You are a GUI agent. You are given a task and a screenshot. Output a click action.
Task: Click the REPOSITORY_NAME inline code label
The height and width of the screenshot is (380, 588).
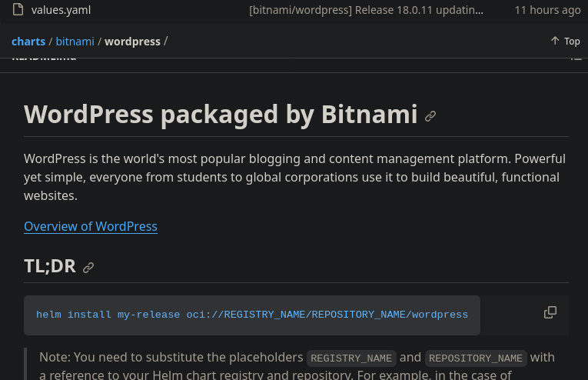(x=476, y=358)
